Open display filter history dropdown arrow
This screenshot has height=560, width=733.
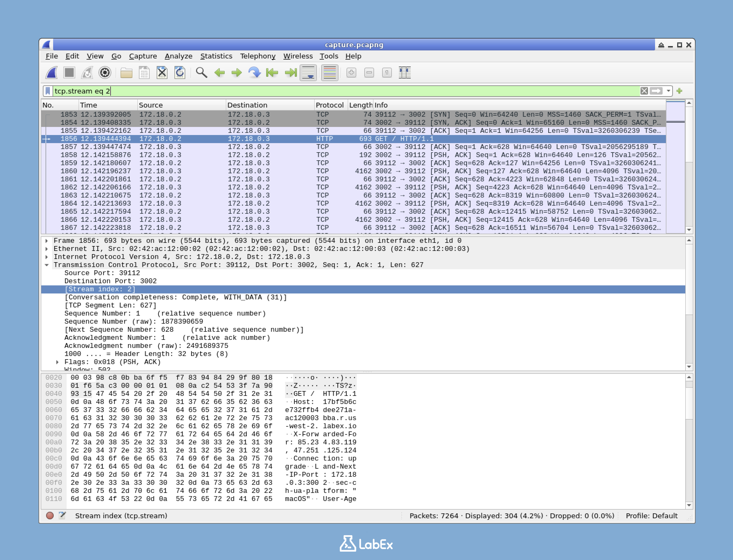[668, 91]
